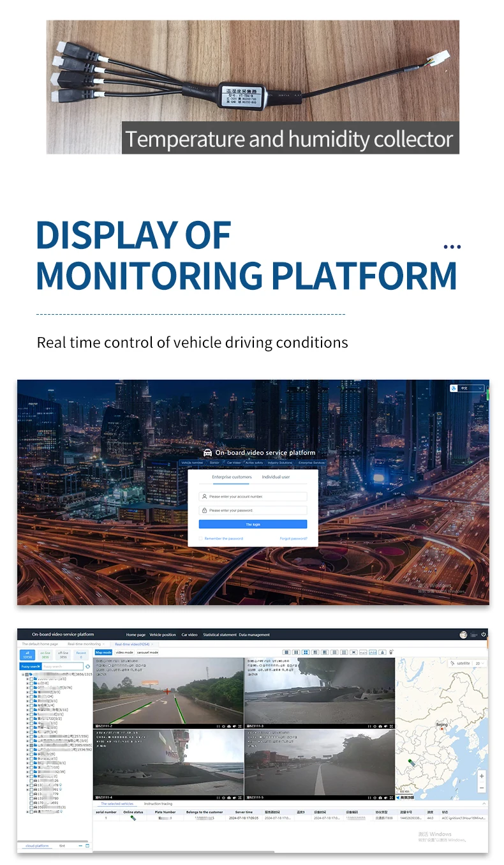Open the map zoom level 20 dropdown

(479, 663)
